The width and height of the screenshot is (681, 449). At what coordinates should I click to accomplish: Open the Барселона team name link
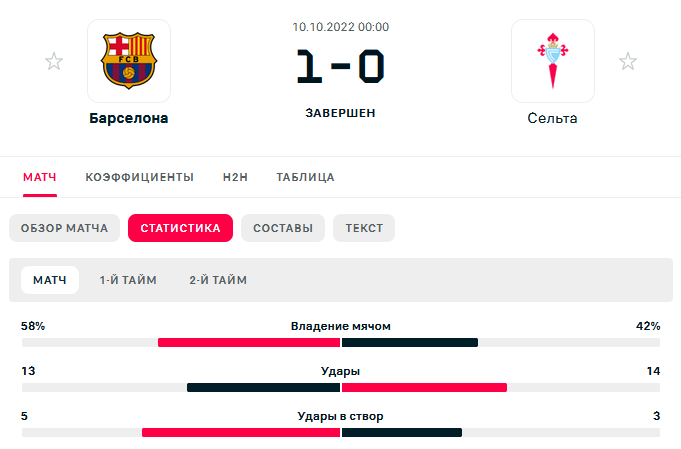coord(129,118)
